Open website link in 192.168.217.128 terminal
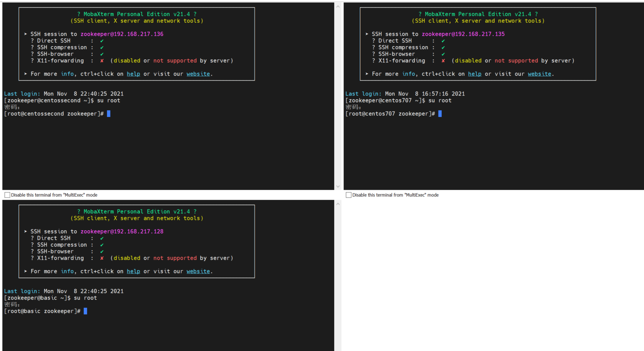 coord(198,271)
